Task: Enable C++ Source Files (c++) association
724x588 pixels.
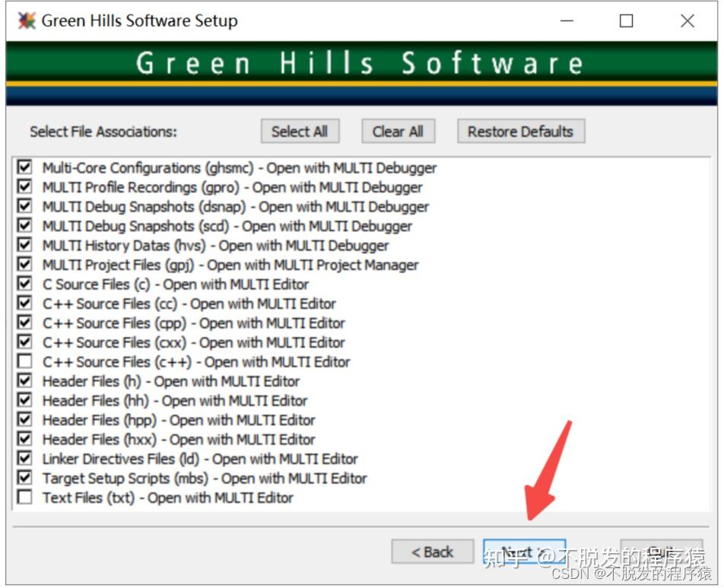Action: pos(24,361)
